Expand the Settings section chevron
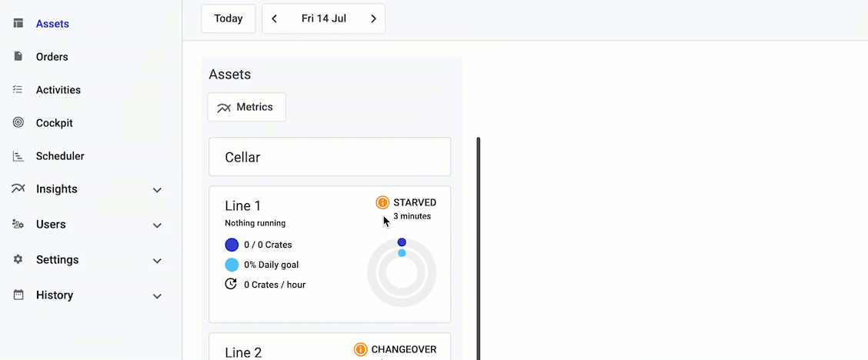868x360 pixels. (157, 261)
